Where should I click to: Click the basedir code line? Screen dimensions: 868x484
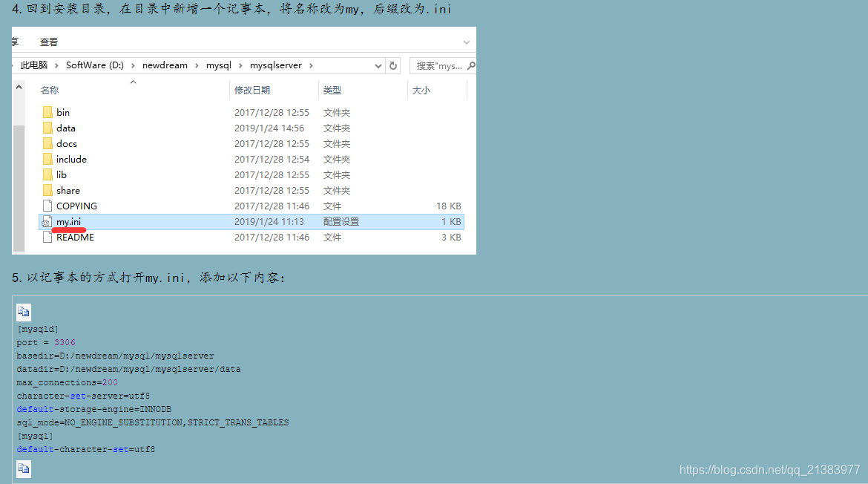[x=115, y=356]
